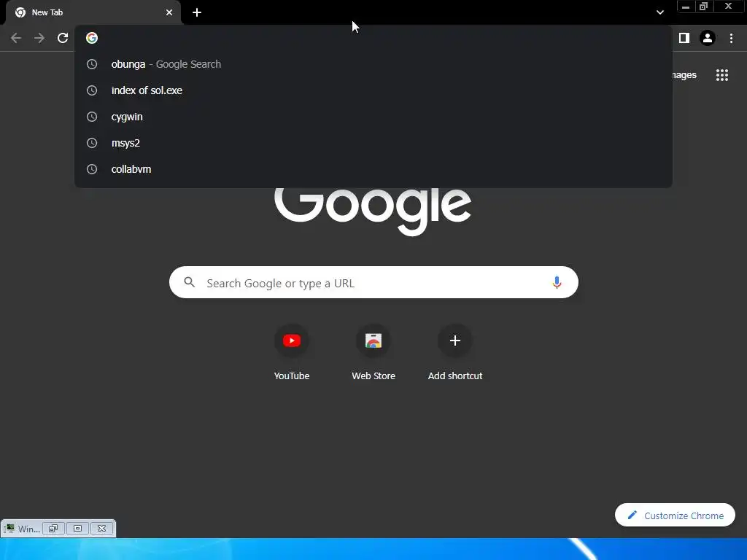Open the Google apps grid
This screenshot has height=560, width=747.
tap(722, 75)
